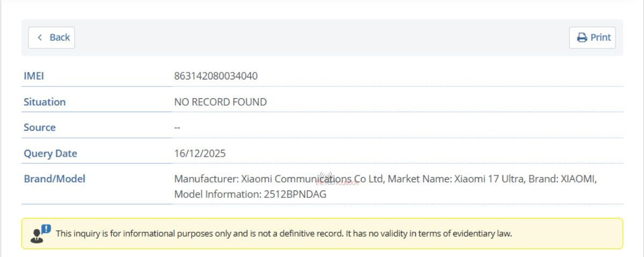Select the Situation field label

pyautogui.click(x=45, y=102)
